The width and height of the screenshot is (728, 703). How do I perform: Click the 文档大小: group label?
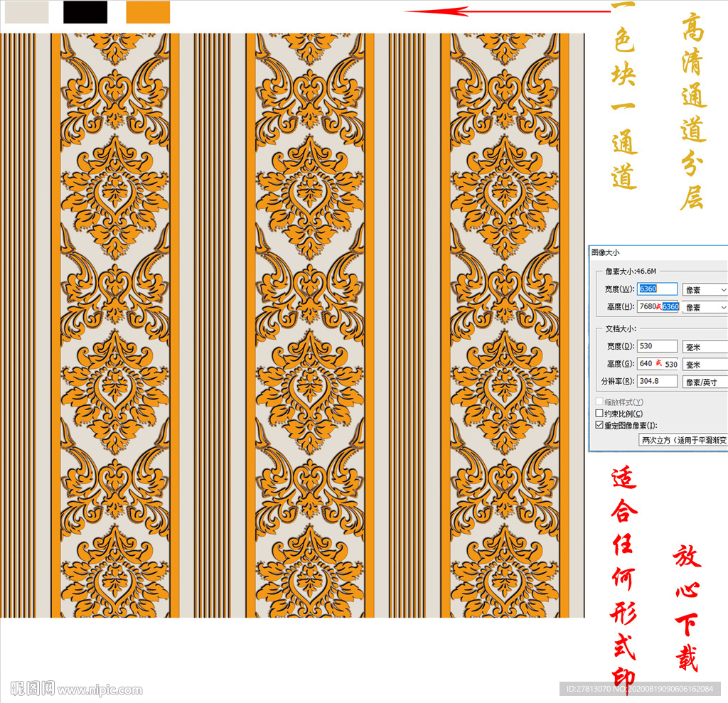point(621,328)
